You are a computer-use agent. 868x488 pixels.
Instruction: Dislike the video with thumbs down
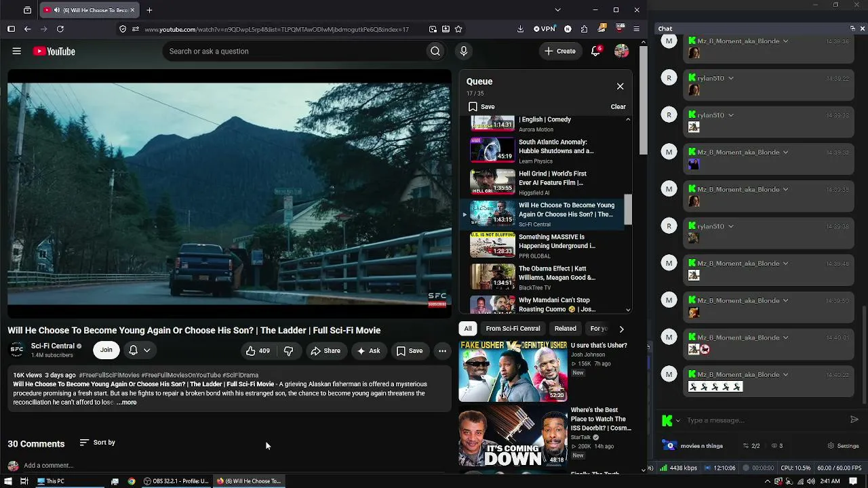pyautogui.click(x=288, y=350)
